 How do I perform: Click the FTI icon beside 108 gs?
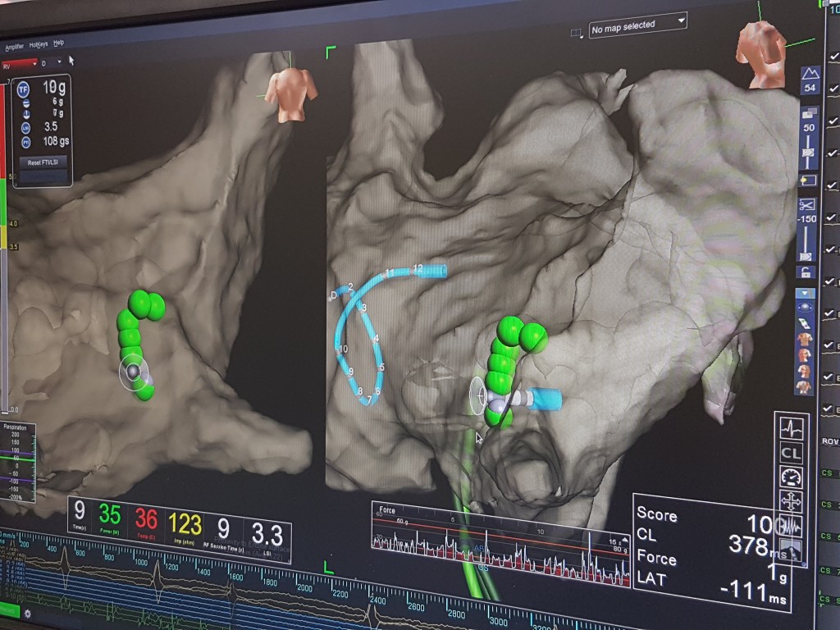coord(25,142)
